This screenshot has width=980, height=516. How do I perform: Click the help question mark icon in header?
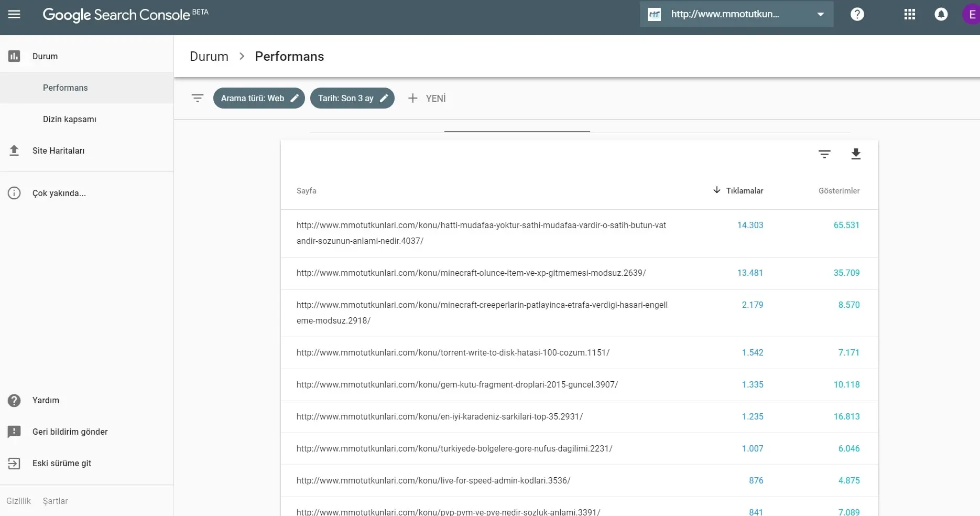coord(857,14)
